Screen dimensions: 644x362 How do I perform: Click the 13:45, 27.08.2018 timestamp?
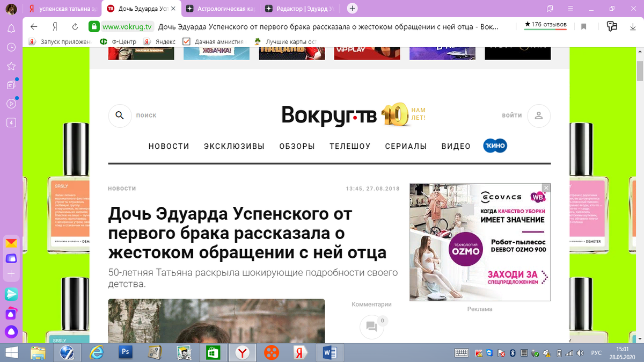(x=373, y=189)
